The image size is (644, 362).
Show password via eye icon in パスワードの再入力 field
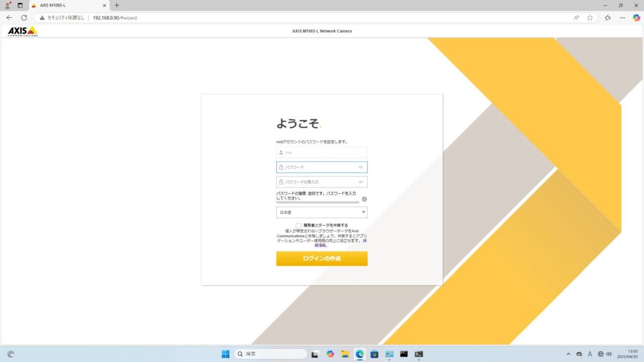(361, 182)
